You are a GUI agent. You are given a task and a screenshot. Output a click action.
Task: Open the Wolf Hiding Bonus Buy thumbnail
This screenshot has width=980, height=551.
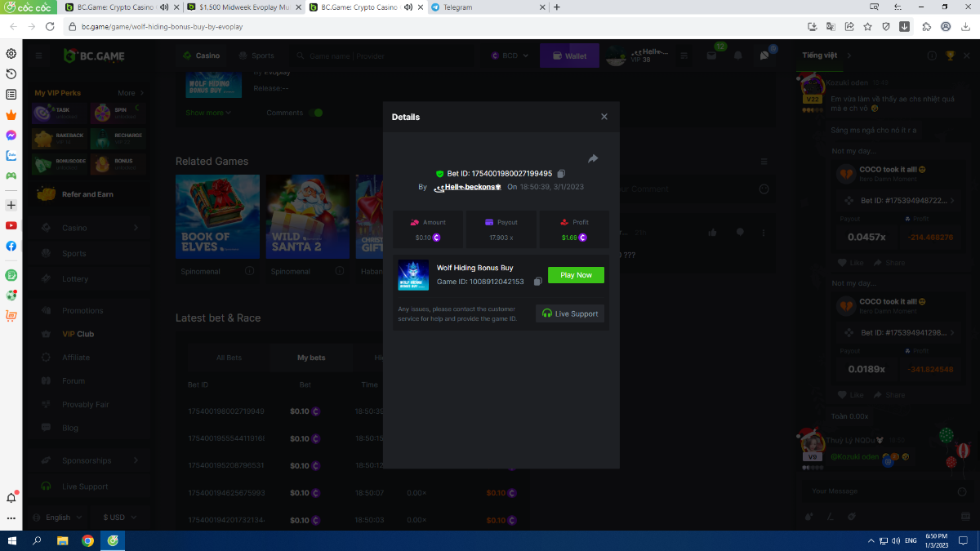[x=413, y=274]
